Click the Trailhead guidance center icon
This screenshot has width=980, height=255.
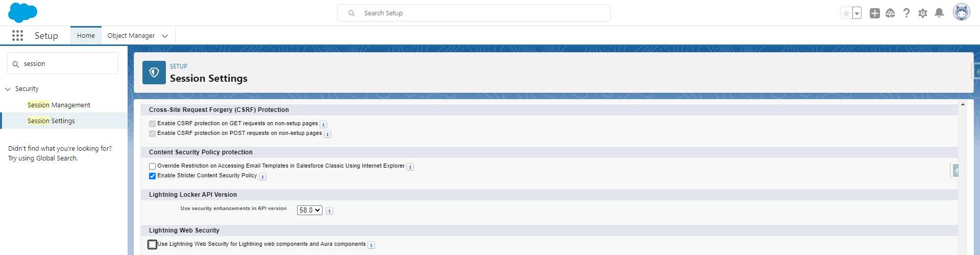point(890,13)
